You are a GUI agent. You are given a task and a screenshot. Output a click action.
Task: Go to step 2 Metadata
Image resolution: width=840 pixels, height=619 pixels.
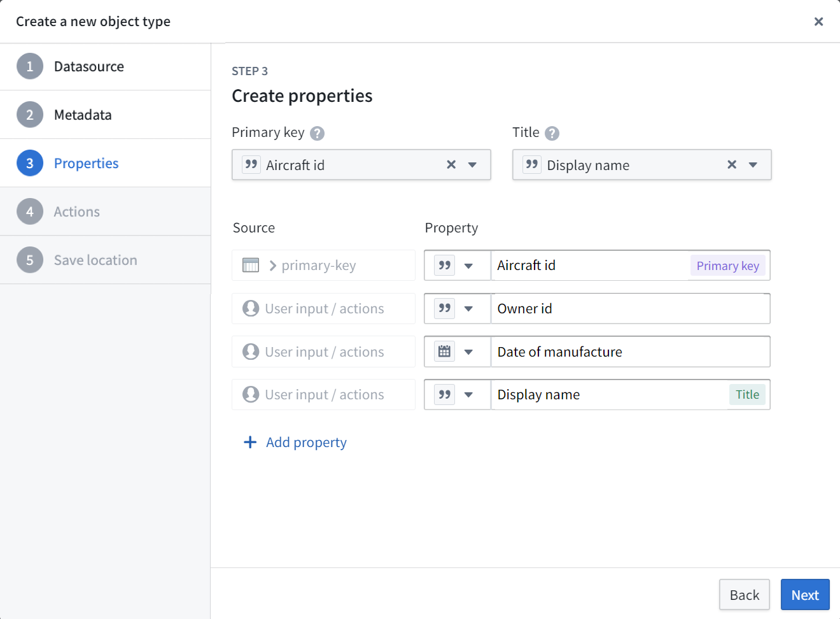point(106,115)
